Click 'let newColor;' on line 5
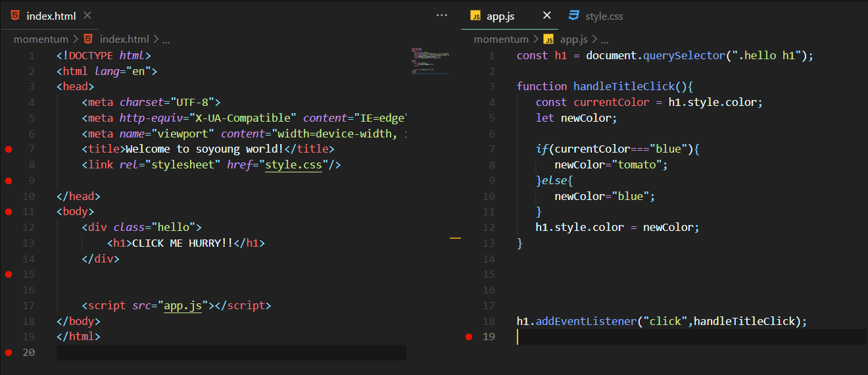The width and height of the screenshot is (868, 375). (x=577, y=118)
